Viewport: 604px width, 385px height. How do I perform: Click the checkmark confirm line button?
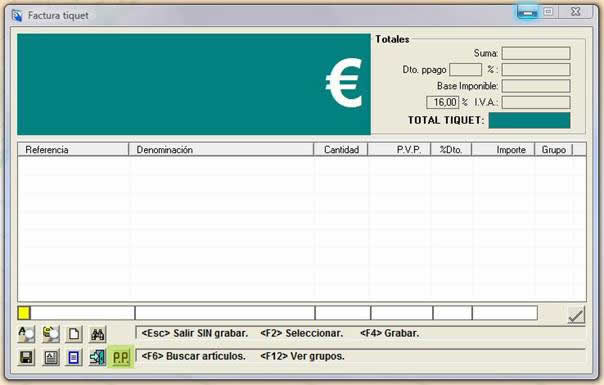coord(576,315)
